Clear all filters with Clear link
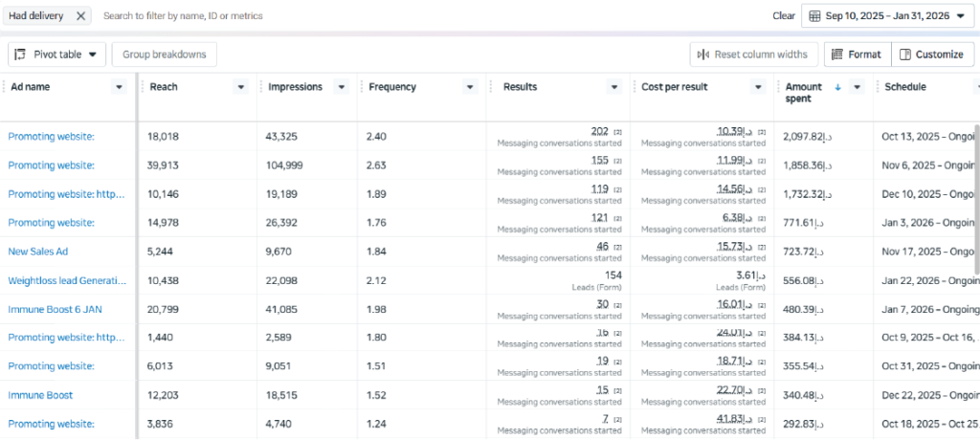Screen dimensions: 980x440 (x=784, y=16)
